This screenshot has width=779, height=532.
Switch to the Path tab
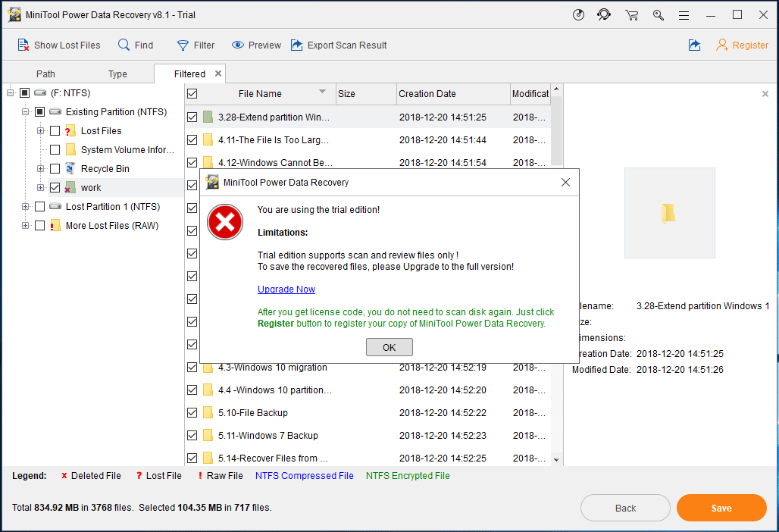[x=45, y=74]
